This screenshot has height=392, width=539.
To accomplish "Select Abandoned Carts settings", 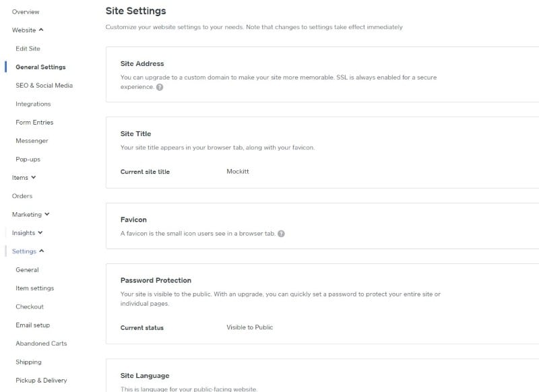I will [x=41, y=344].
